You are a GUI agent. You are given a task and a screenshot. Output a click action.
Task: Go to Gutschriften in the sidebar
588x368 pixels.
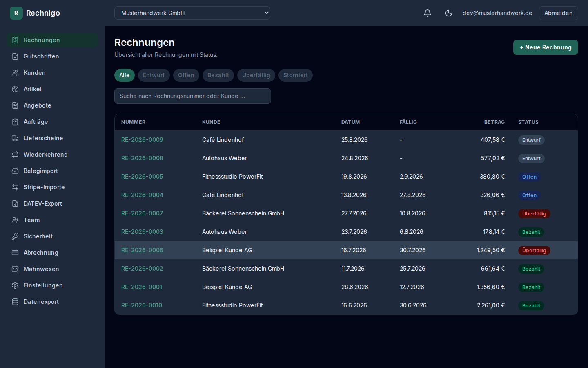coord(52,56)
